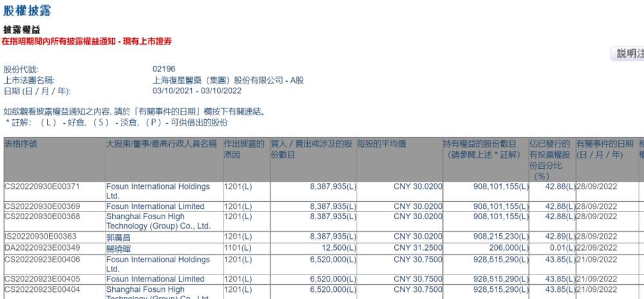Open the 28/09/2022 date in 郭廣昌 row
Image resolution: width=644 pixels, height=299 pixels.
pyautogui.click(x=597, y=237)
